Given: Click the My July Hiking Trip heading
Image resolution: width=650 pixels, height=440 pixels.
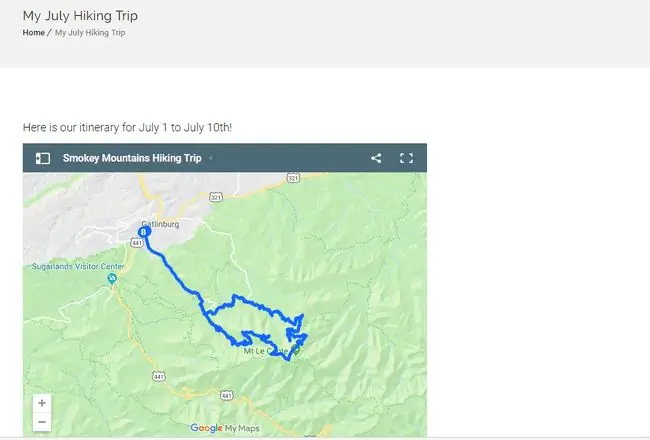Looking at the screenshot, I should (80, 16).
